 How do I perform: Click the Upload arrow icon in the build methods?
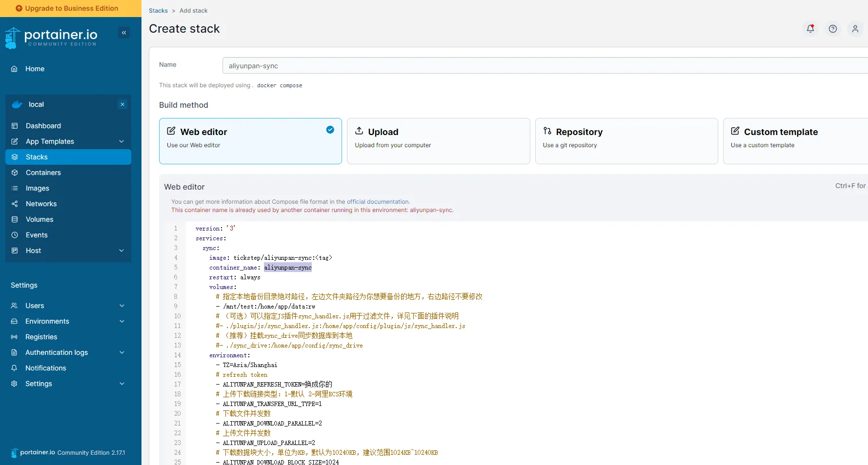pos(359,131)
